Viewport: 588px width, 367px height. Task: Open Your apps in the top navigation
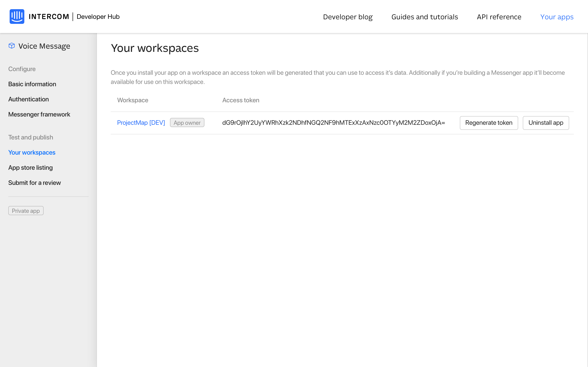pos(557,17)
